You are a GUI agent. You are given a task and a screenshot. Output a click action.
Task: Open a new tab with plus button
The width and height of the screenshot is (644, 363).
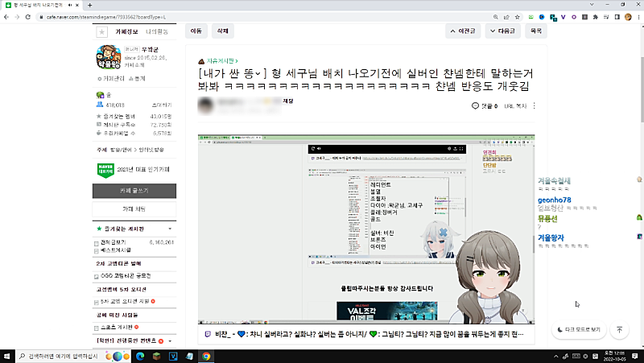(89, 5)
